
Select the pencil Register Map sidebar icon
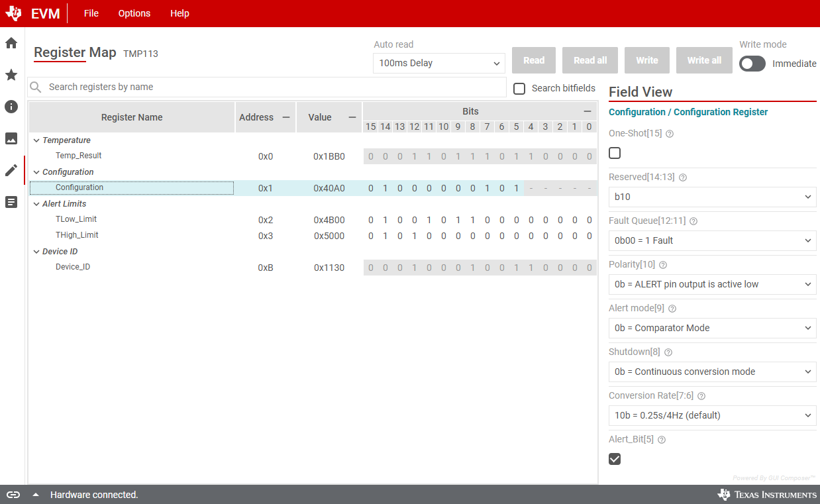click(11, 170)
